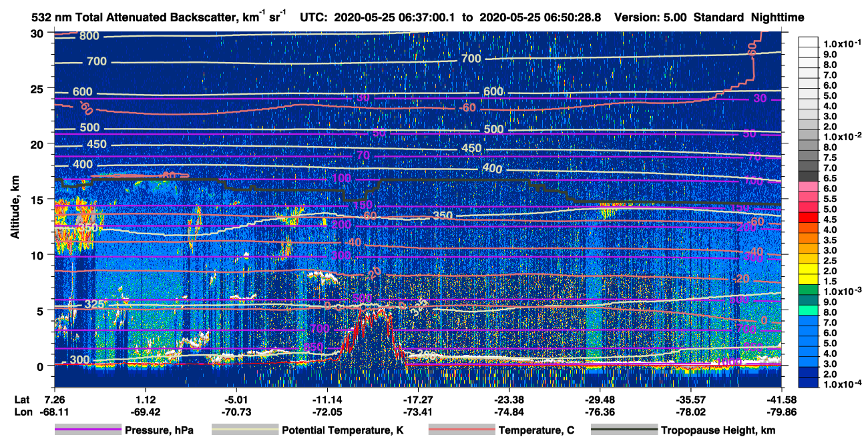Click colorbar label '6.5'

831,177
